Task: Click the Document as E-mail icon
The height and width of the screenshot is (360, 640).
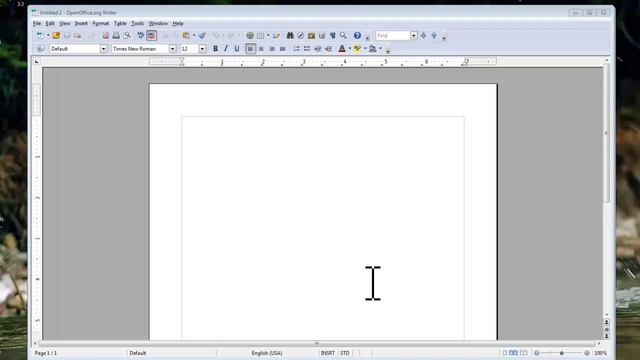Action: (77, 36)
